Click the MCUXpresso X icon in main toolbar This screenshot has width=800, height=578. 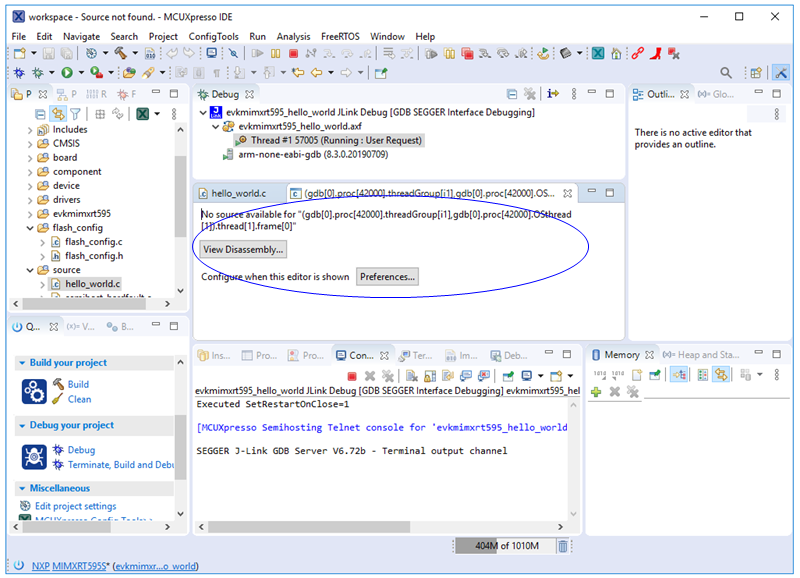(598, 54)
